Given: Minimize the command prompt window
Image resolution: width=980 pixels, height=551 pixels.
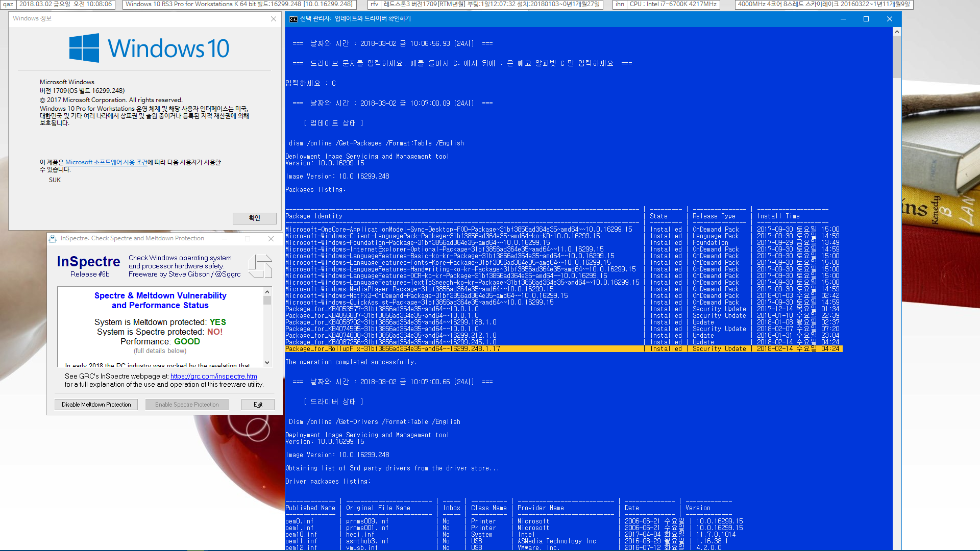Looking at the screenshot, I should click(843, 19).
